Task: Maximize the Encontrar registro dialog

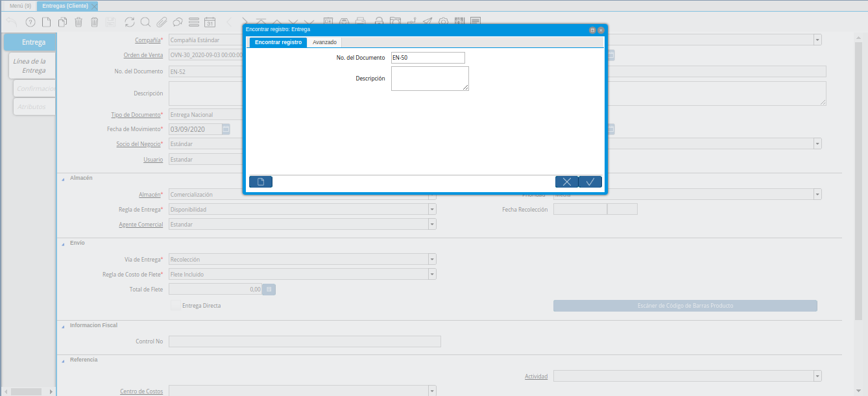Action: [592, 30]
